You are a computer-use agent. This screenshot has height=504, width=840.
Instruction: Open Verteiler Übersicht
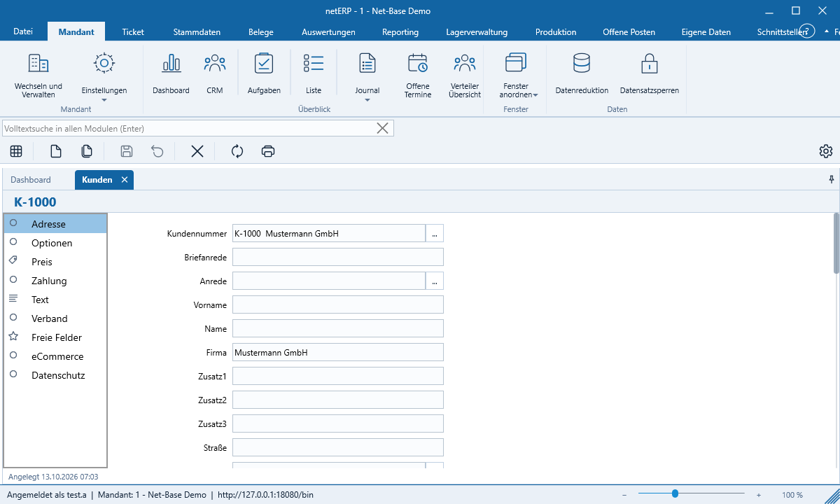pos(465,76)
